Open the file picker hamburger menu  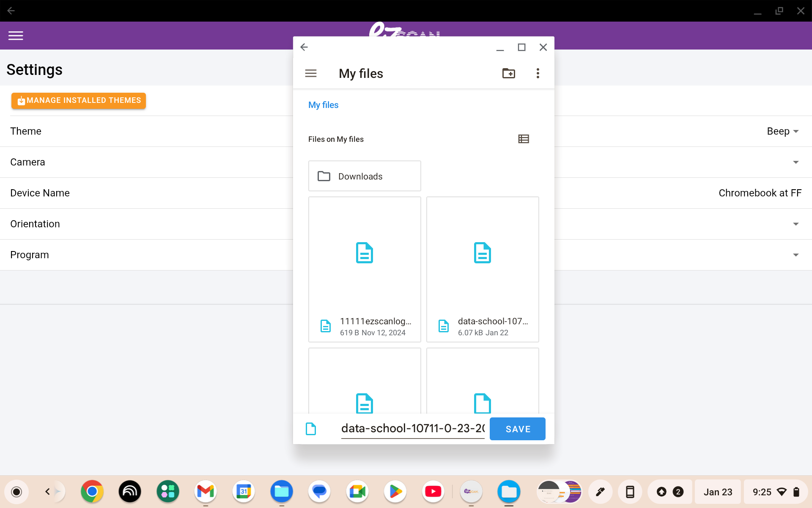[x=311, y=73]
